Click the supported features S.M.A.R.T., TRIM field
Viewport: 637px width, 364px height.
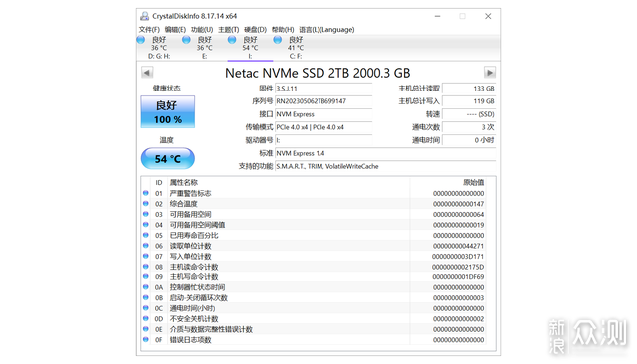[x=385, y=166]
